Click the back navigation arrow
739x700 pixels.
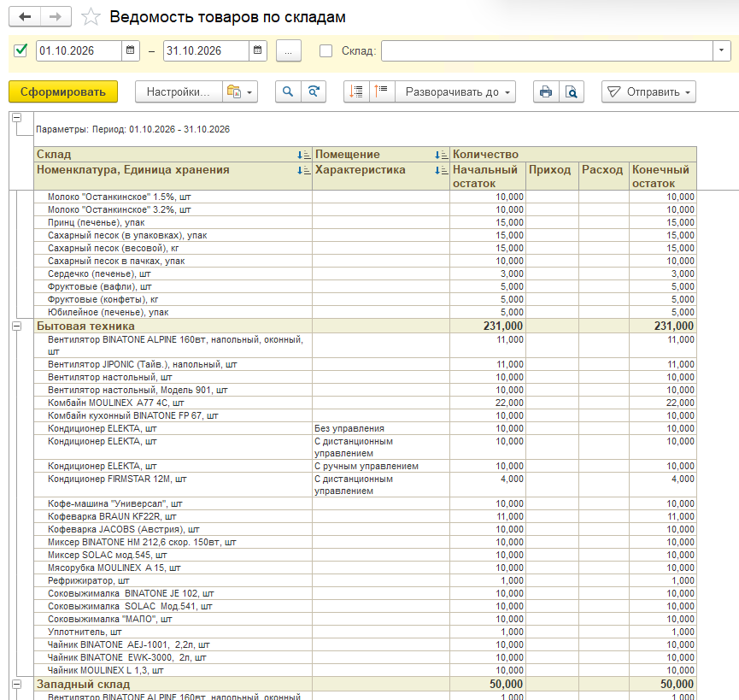click(x=25, y=17)
